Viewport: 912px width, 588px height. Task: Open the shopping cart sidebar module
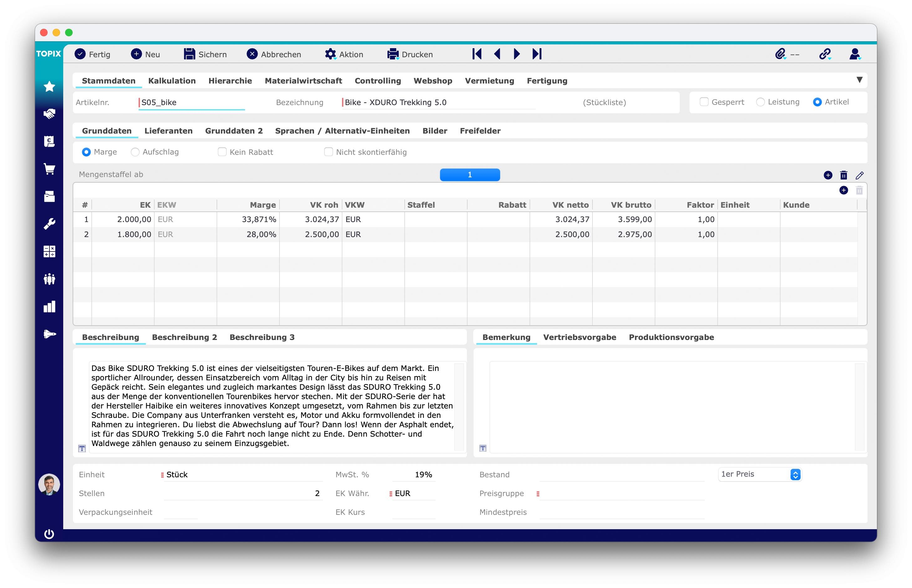[x=49, y=169]
